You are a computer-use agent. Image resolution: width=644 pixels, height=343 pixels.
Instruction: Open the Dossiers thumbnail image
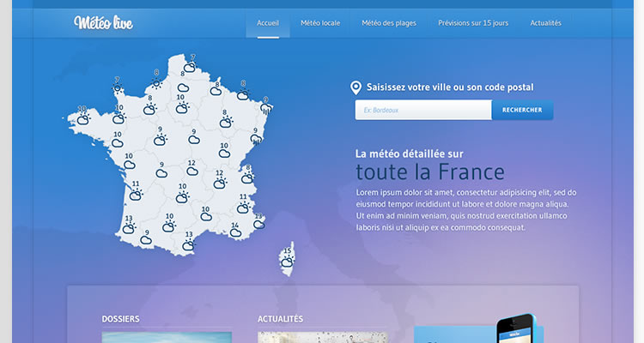(x=167, y=337)
